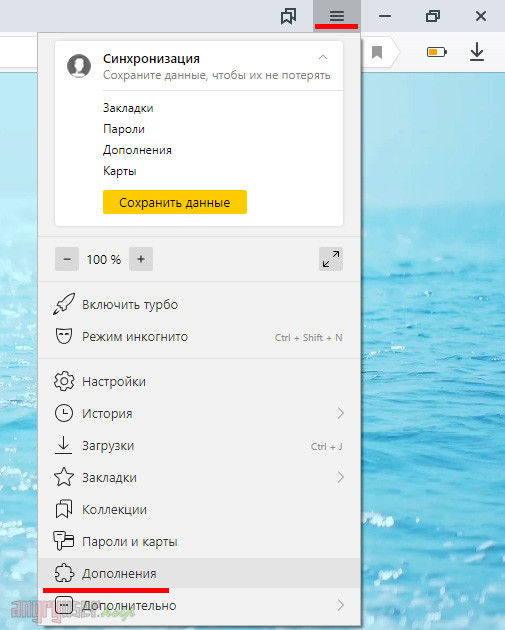The width and height of the screenshot is (505, 630).
Task: Click the rocket turbo icon
Action: [64, 304]
